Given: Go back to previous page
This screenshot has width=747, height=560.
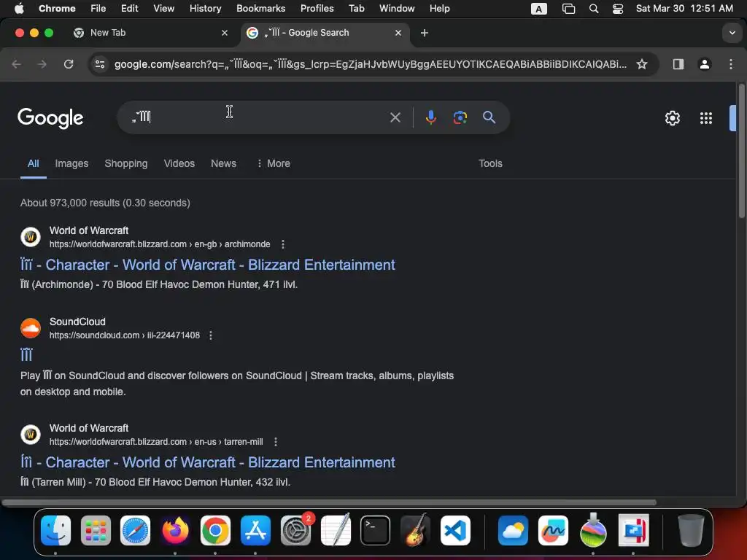Looking at the screenshot, I should tap(16, 64).
